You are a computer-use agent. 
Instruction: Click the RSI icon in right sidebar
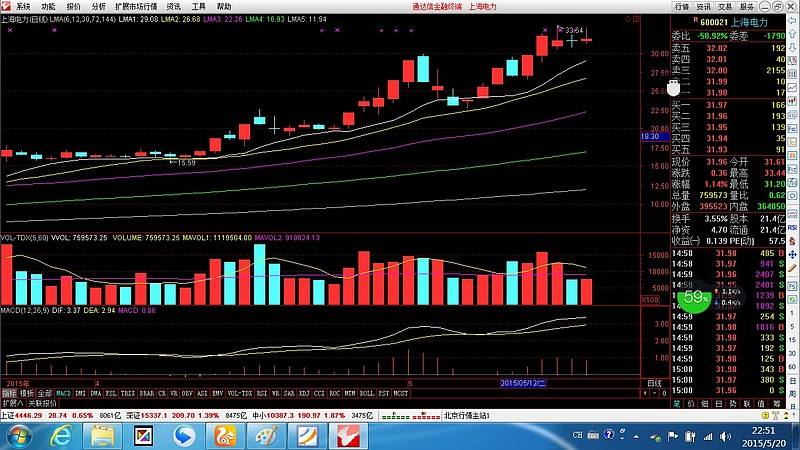pyautogui.click(x=792, y=228)
